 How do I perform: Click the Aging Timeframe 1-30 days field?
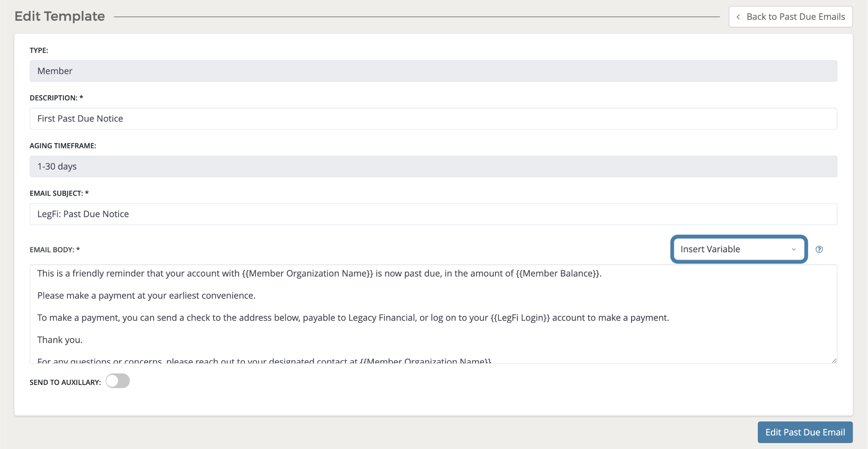click(x=433, y=166)
